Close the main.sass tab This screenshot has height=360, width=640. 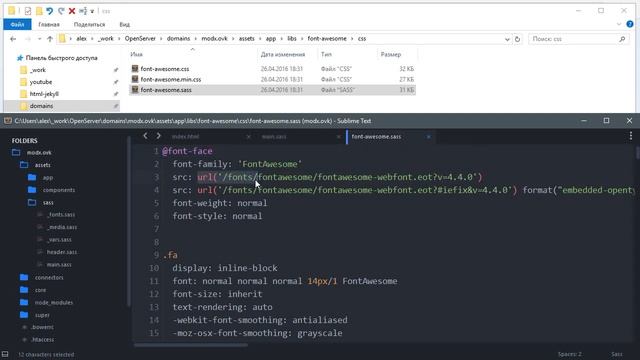point(338,137)
